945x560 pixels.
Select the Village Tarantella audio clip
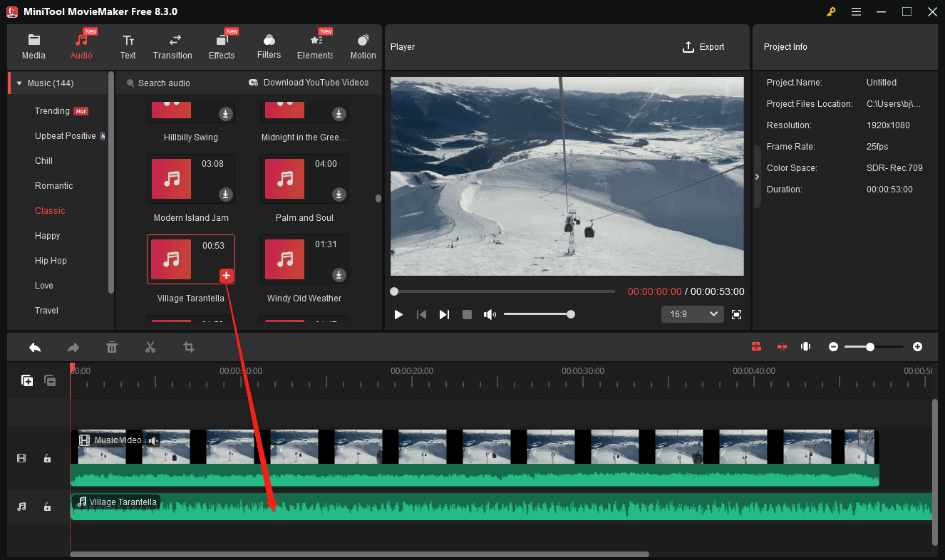502,507
